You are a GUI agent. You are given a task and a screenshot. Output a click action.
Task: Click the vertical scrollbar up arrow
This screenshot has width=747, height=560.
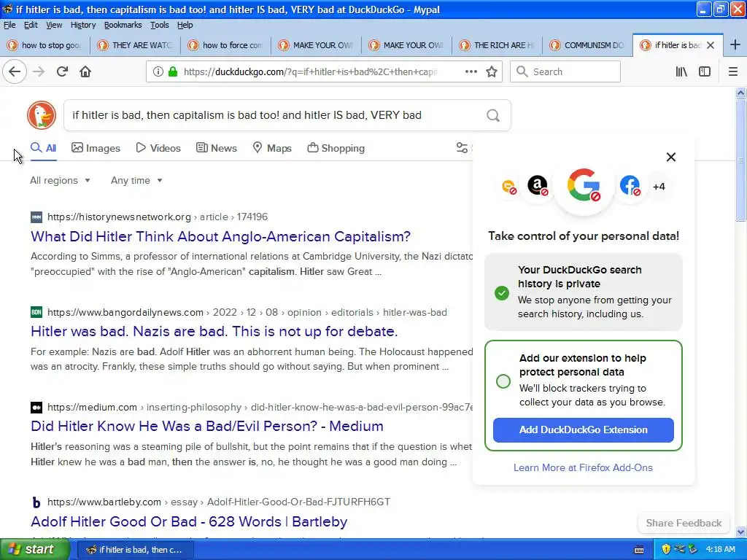[741, 93]
